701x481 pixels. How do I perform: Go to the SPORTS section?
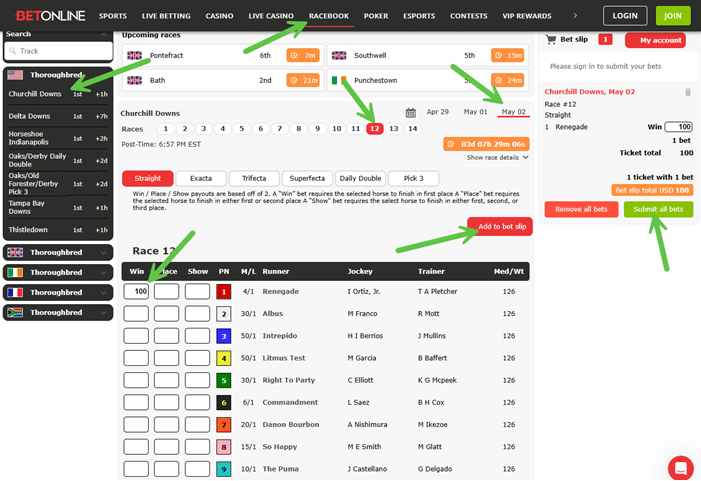pos(113,16)
